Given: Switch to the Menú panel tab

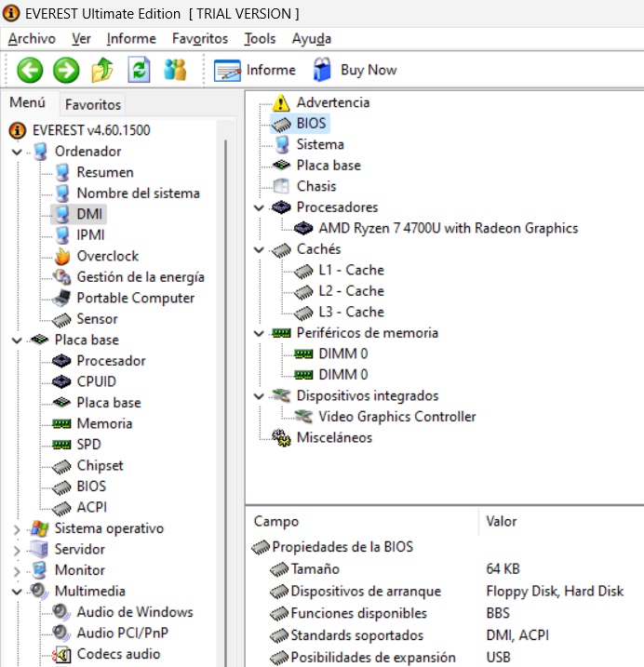Looking at the screenshot, I should [28, 102].
